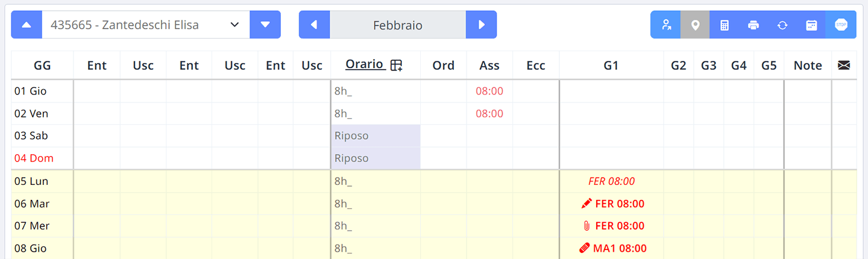Click the 08:00 absence value for 01 Gio

[x=489, y=92]
